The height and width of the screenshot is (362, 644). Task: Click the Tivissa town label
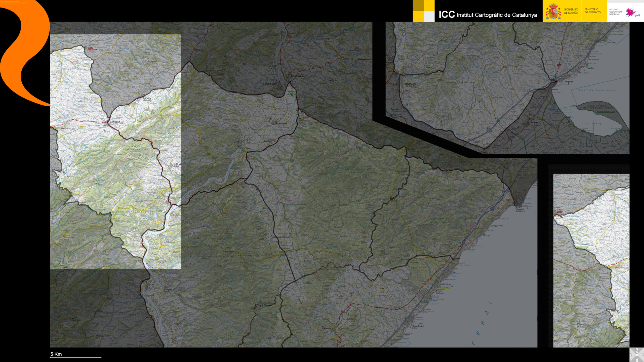tap(359, 147)
